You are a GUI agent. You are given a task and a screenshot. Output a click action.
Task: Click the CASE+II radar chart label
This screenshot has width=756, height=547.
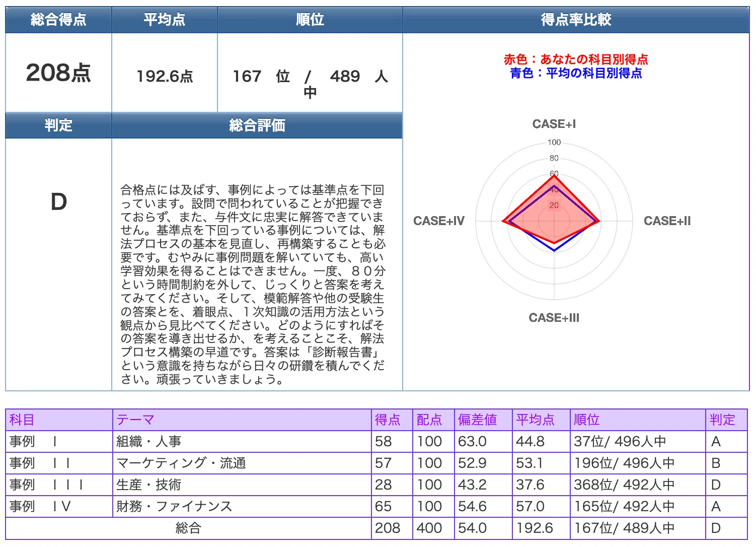pyautogui.click(x=667, y=221)
